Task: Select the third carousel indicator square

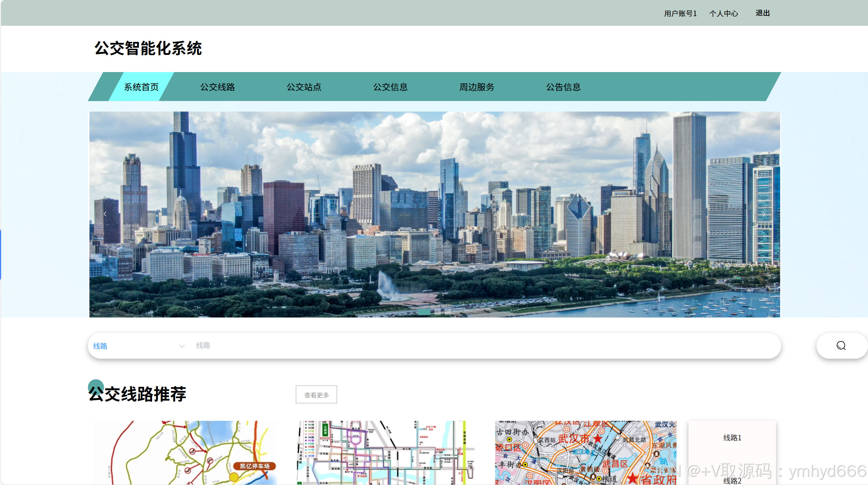Action: 448,312
